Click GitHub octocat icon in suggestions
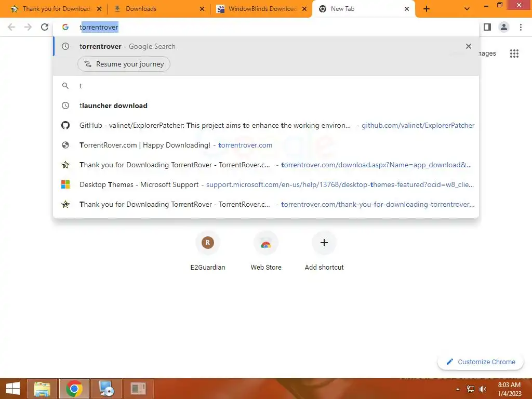This screenshot has height=399, width=532. pyautogui.click(x=65, y=125)
